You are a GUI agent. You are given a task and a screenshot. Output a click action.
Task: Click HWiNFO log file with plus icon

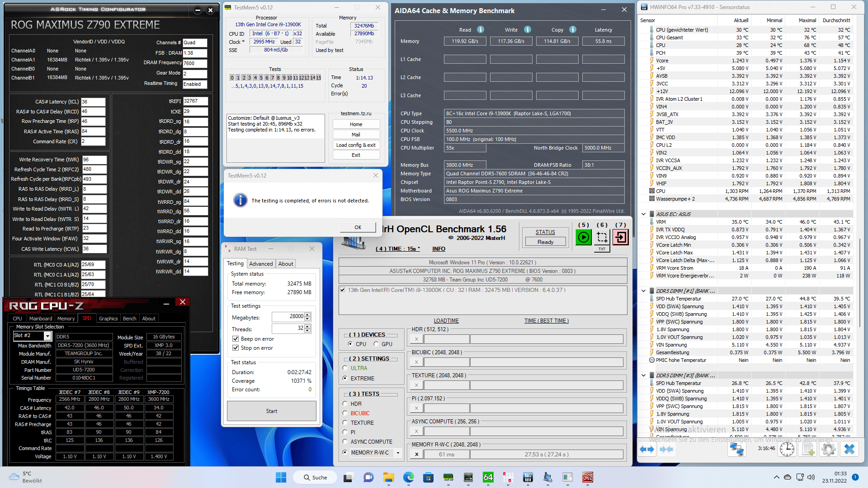click(x=808, y=449)
